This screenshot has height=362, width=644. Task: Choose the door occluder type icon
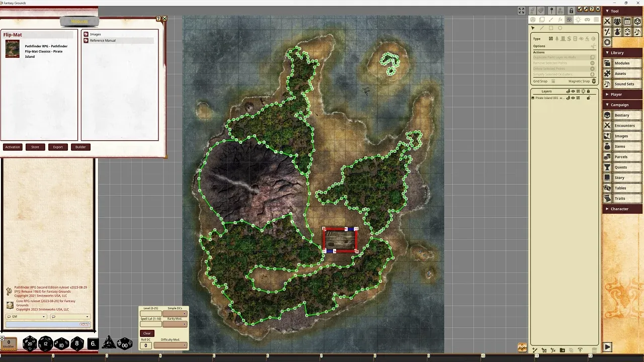coord(563,39)
